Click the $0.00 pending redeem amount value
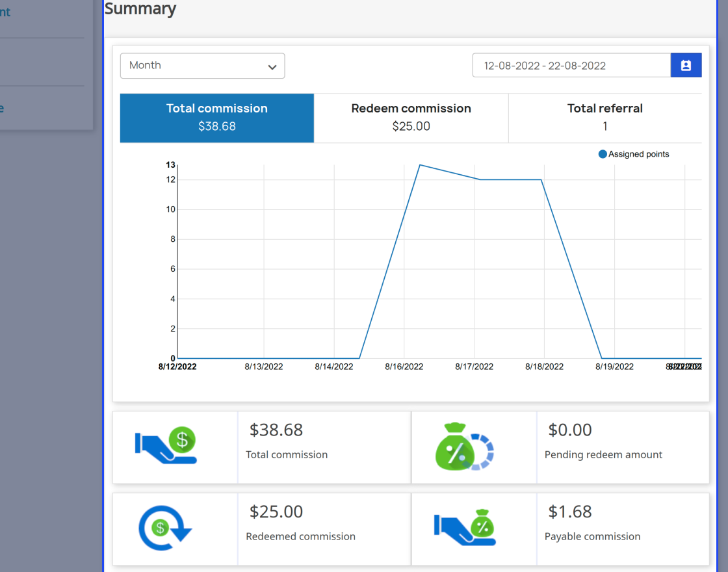 click(569, 430)
